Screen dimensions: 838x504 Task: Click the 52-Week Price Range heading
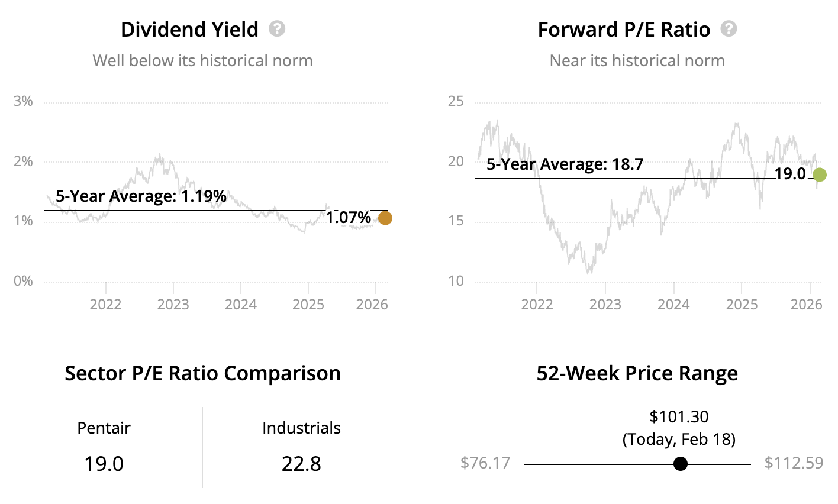(x=637, y=374)
